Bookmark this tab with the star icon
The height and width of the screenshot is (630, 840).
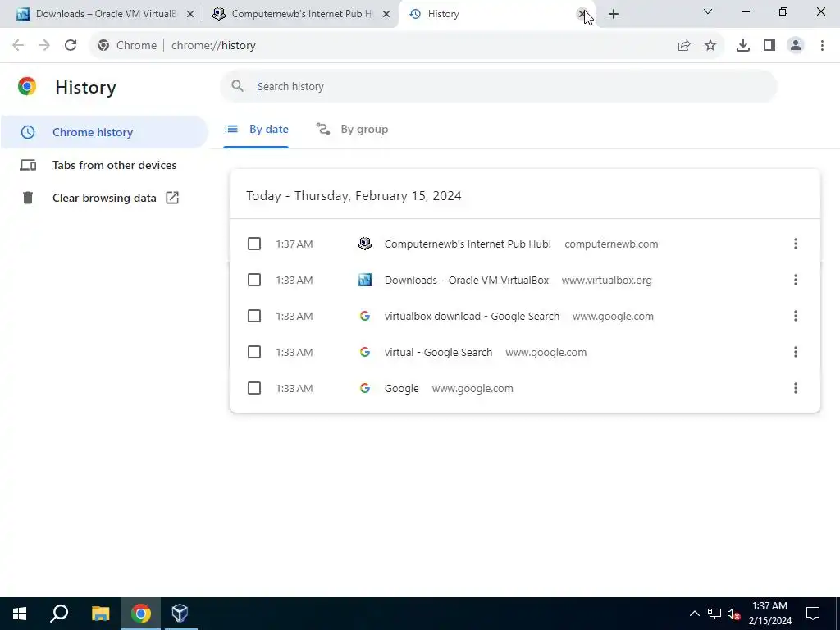coord(710,46)
